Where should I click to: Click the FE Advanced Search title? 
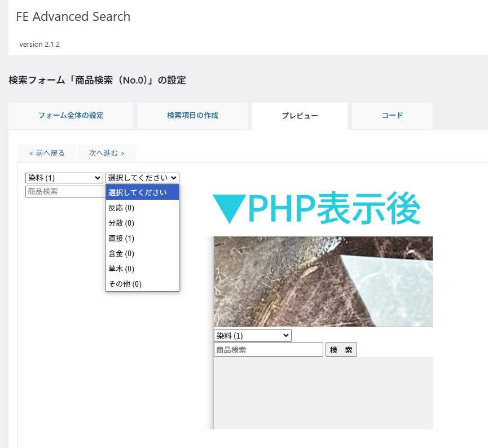click(x=73, y=16)
